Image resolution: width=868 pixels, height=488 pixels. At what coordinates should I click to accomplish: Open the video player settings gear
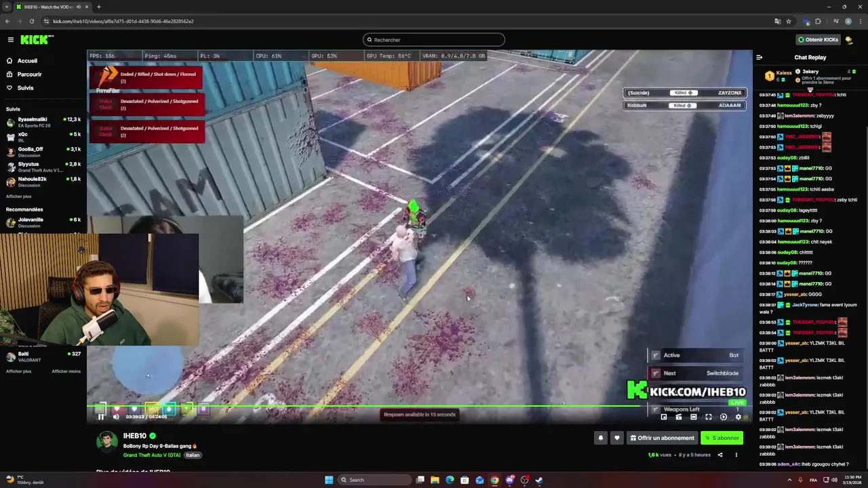[x=738, y=418]
